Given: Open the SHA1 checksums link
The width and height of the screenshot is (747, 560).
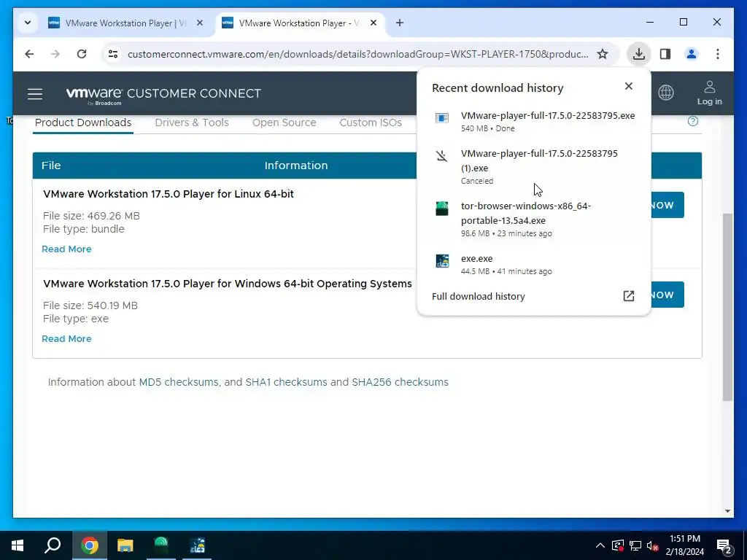Looking at the screenshot, I should tap(286, 382).
